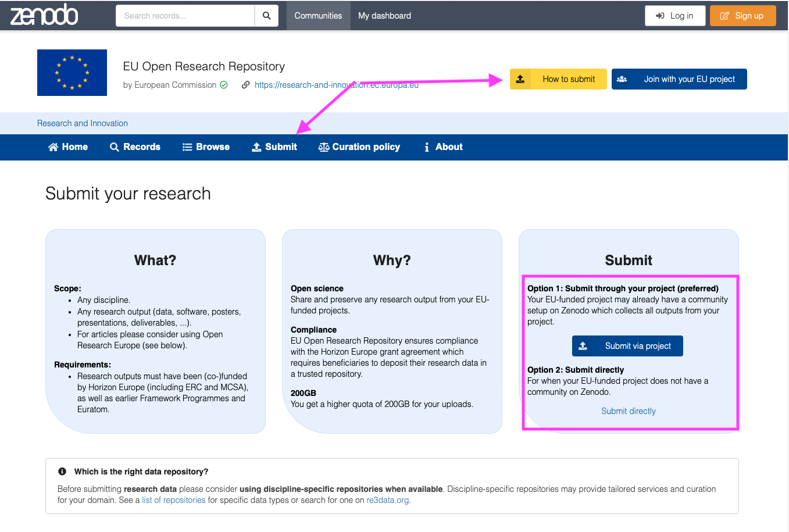Image resolution: width=789 pixels, height=532 pixels.
Task: Focus the Search records input field
Action: click(185, 16)
